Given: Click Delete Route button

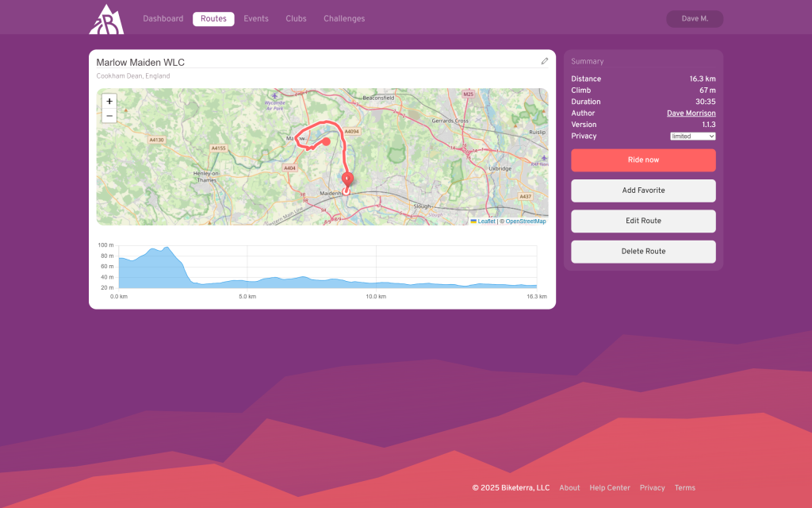Looking at the screenshot, I should (643, 252).
